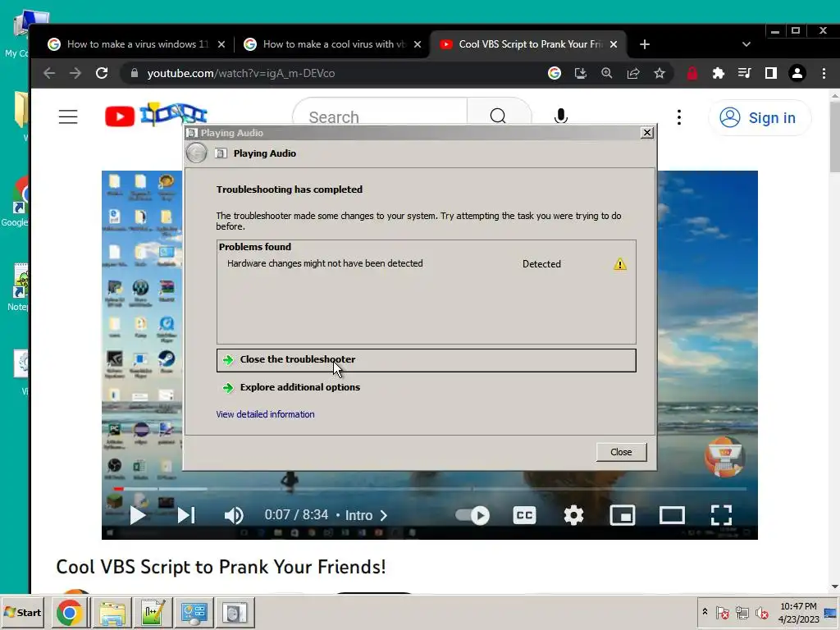The image size is (840, 630).
Task: Close the 'Cool VBS Script' tab
Action: [x=614, y=44]
